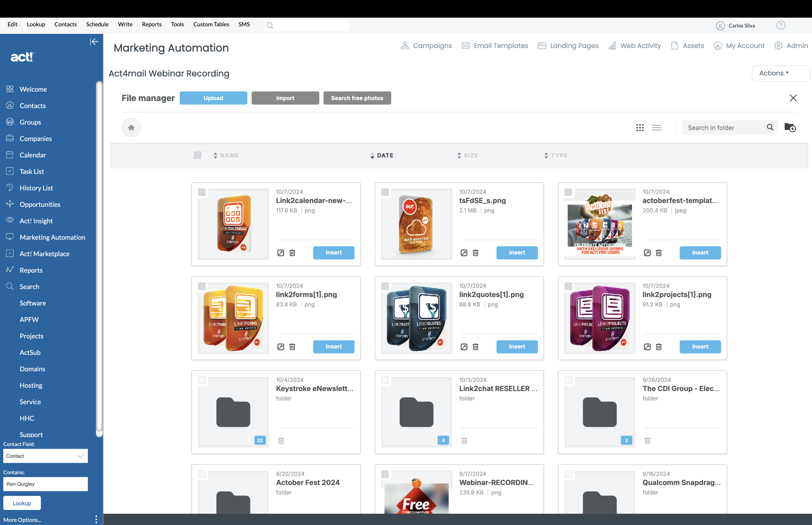Toggle the select-all checkbox in header
This screenshot has width=812, height=525.
(x=197, y=155)
